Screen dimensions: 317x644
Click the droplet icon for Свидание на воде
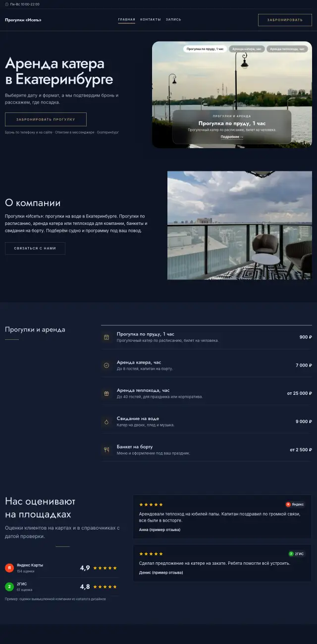pyautogui.click(x=106, y=422)
